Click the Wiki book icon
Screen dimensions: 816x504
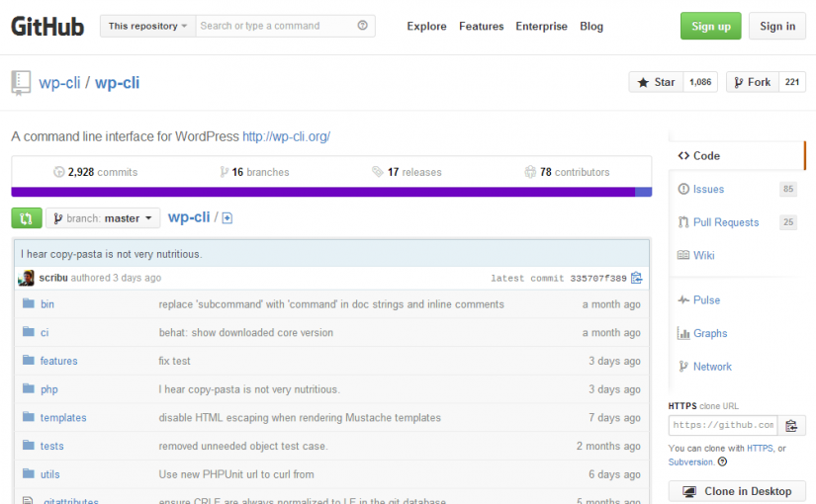pos(683,255)
